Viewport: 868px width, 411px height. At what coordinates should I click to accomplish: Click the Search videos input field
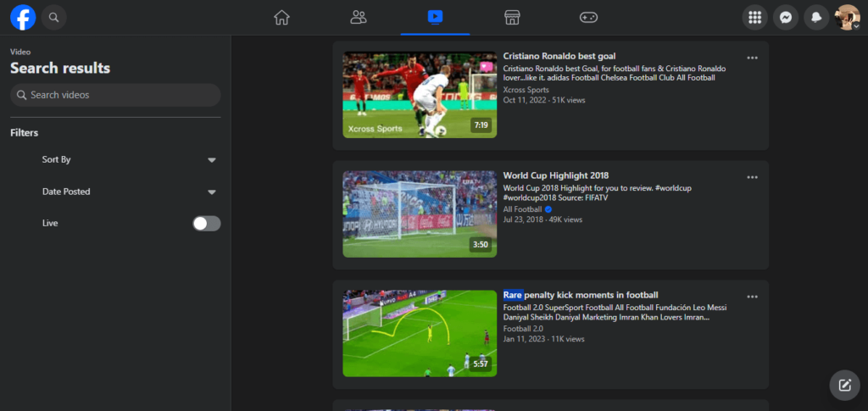(x=115, y=95)
